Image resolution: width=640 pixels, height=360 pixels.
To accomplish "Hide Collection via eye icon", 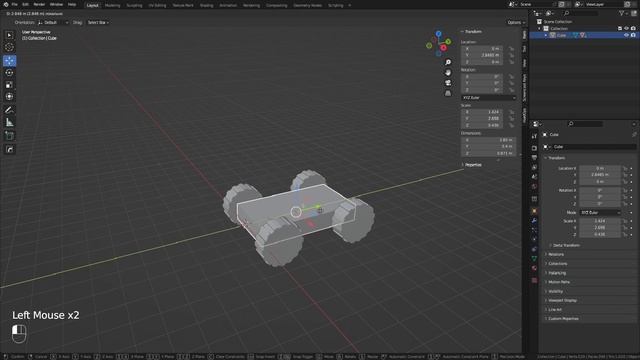I will (x=627, y=29).
